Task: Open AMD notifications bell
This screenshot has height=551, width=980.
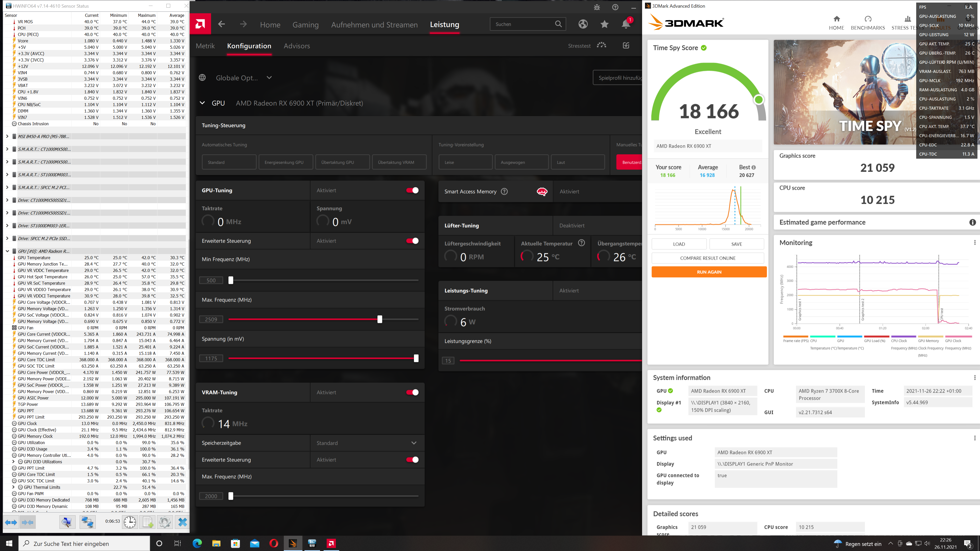Action: 626,24
